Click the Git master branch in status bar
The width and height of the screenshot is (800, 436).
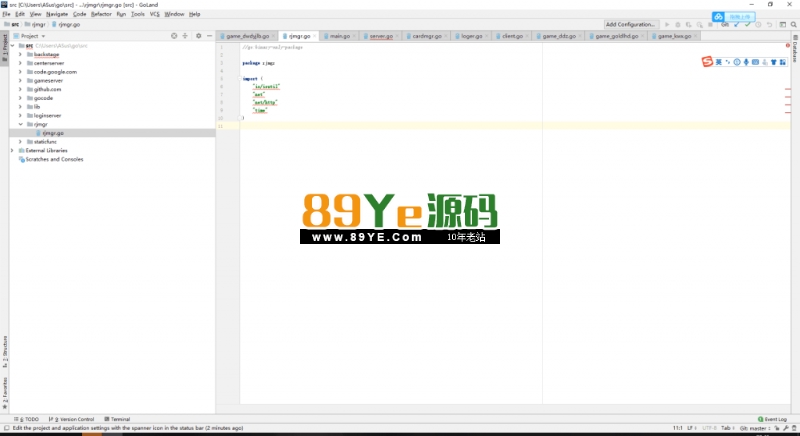click(x=753, y=428)
